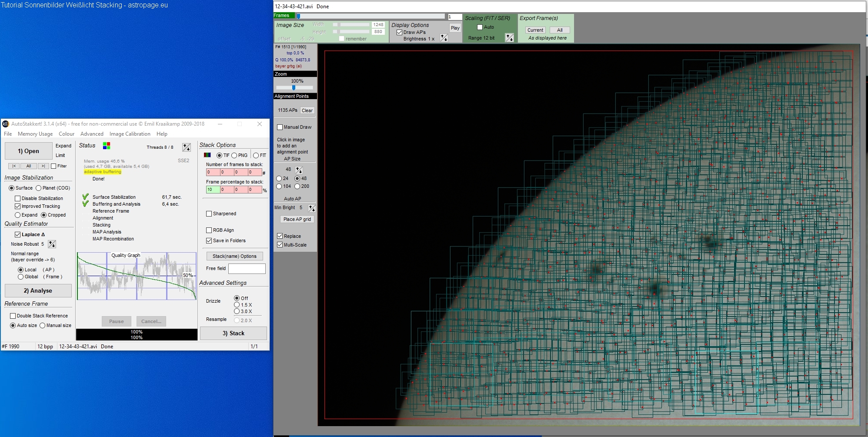Adjust the Noise Robust arrow stepper
This screenshot has height=437, width=868.
tap(52, 244)
